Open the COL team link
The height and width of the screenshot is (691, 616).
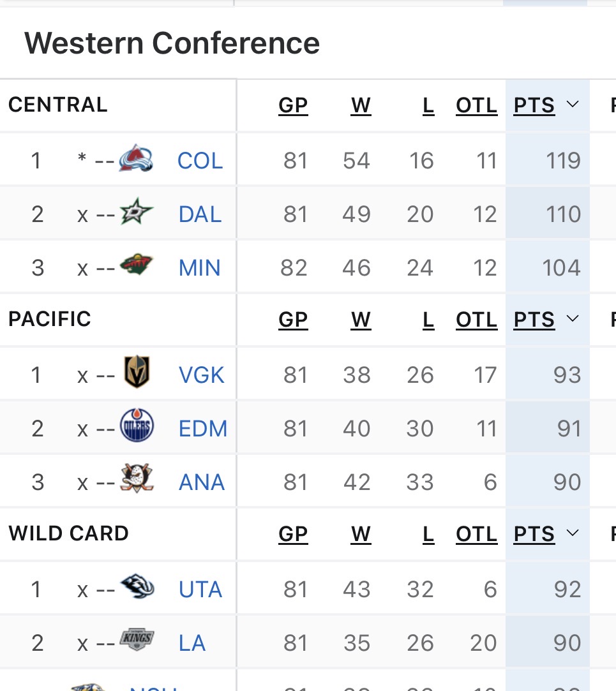pos(200,161)
